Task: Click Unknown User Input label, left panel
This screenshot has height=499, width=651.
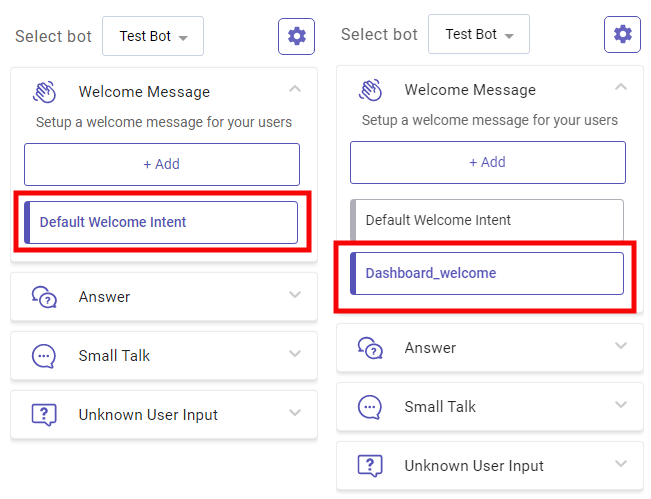Action: (x=148, y=415)
